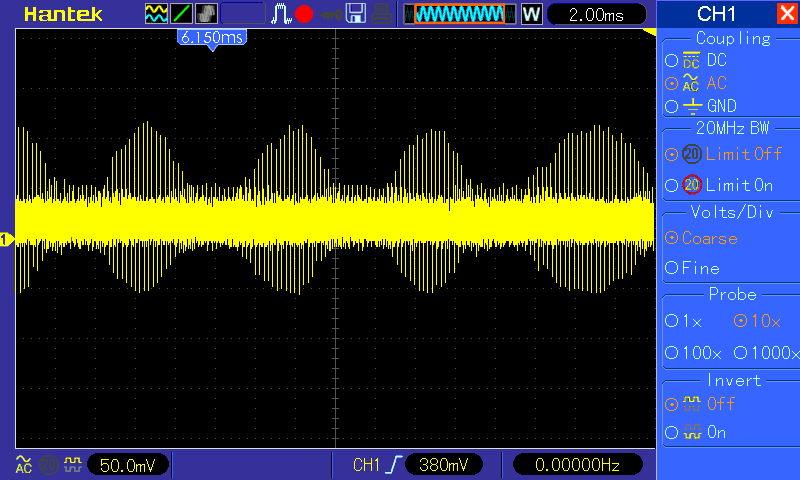Image resolution: width=800 pixels, height=480 pixels.
Task: Click the AC coupling status icon at bottom left
Action: (23, 465)
